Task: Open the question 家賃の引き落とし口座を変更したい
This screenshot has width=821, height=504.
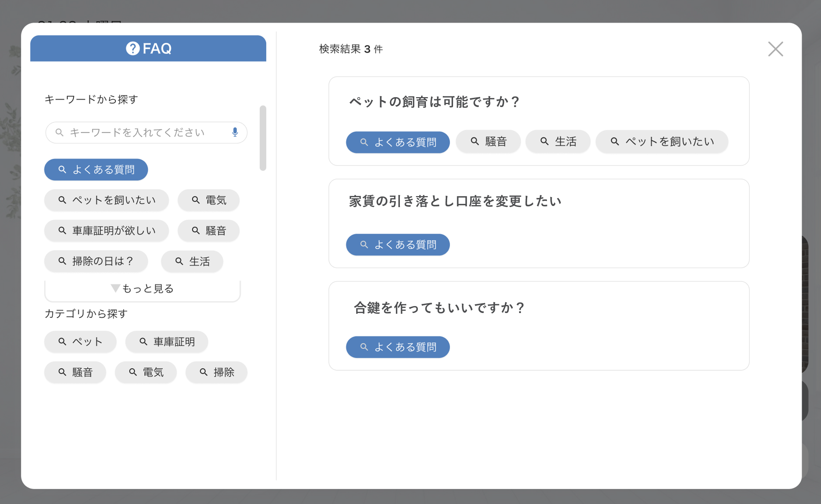Action: tap(455, 201)
